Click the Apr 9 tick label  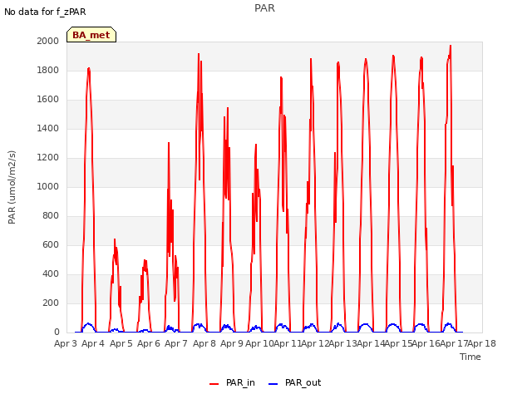(x=232, y=343)
